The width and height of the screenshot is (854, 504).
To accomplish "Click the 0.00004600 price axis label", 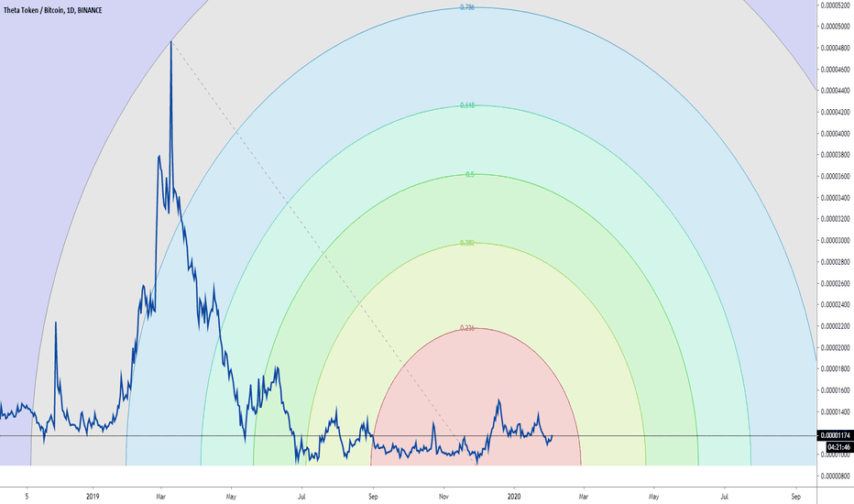I will (836, 70).
